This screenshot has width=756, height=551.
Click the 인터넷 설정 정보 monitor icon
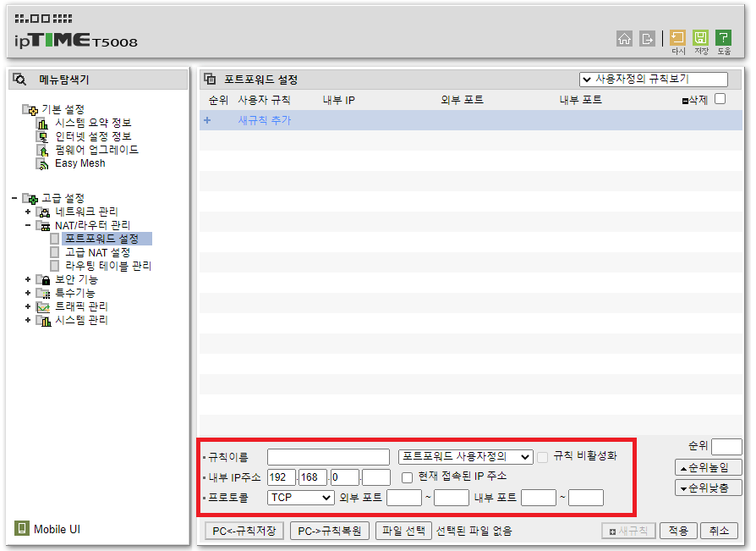point(42,137)
